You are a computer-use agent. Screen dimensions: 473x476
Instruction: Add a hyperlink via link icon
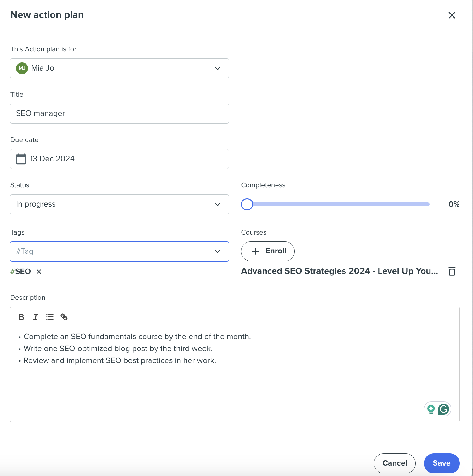pos(64,317)
